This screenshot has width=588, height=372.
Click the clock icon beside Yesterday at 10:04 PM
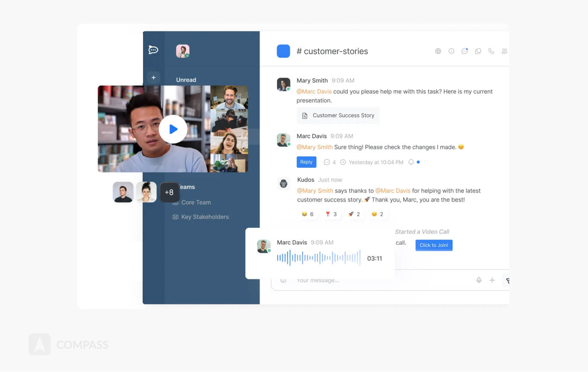tap(343, 162)
